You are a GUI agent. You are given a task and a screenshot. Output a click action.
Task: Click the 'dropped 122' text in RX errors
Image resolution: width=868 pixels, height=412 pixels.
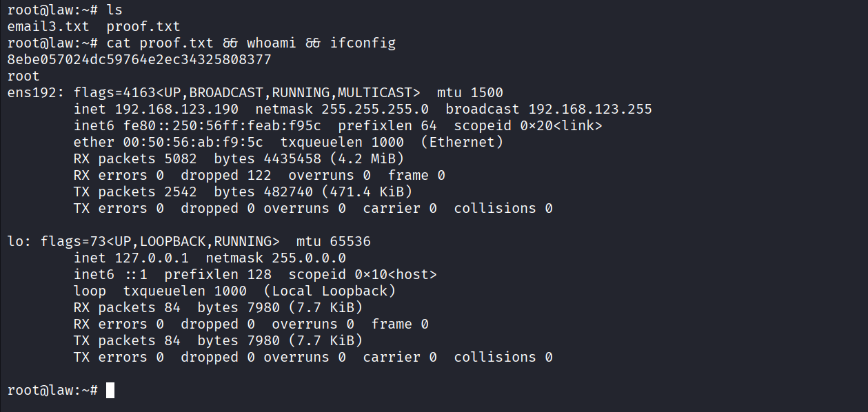226,176
